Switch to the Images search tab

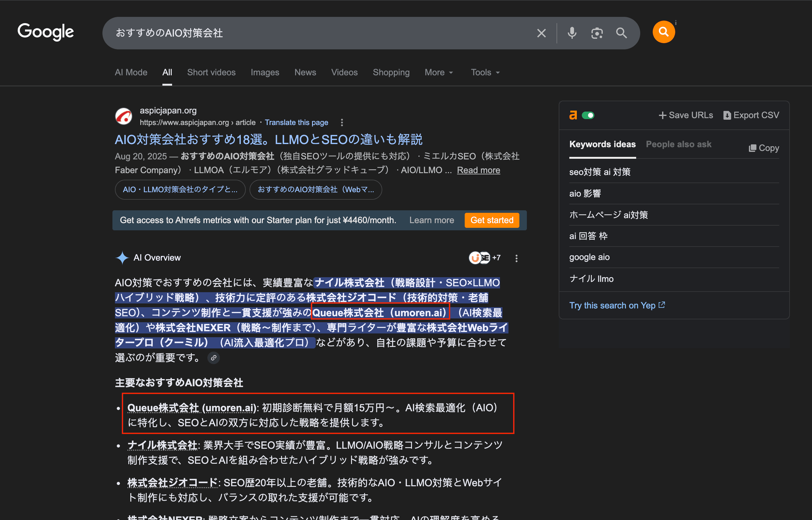point(265,72)
